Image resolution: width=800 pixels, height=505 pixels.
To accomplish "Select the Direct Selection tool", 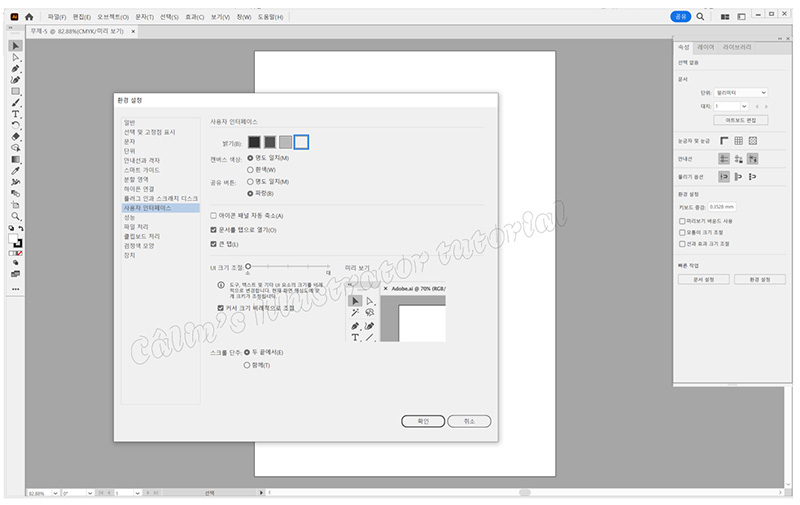I will tap(15, 57).
